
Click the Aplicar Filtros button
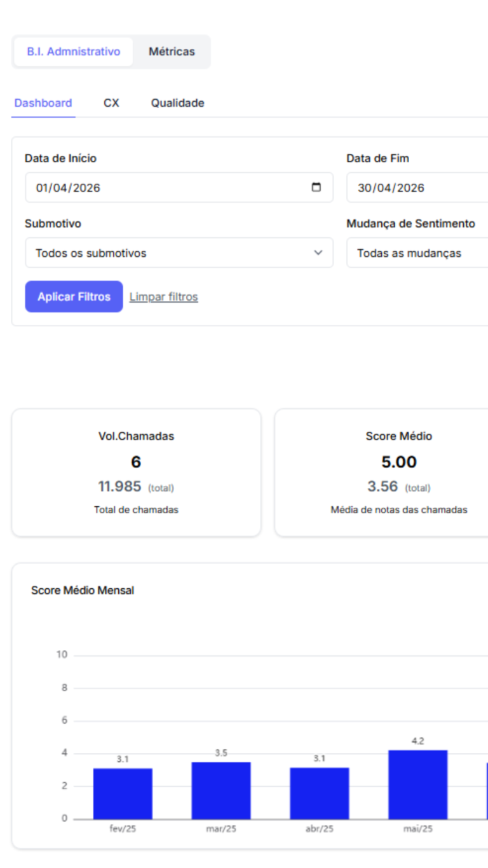click(74, 297)
